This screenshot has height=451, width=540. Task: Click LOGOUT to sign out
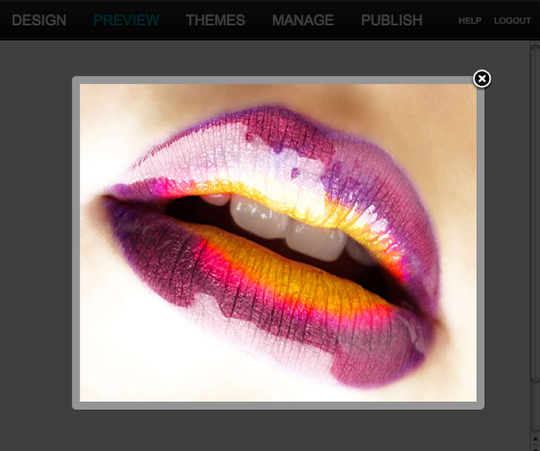pyautogui.click(x=512, y=21)
